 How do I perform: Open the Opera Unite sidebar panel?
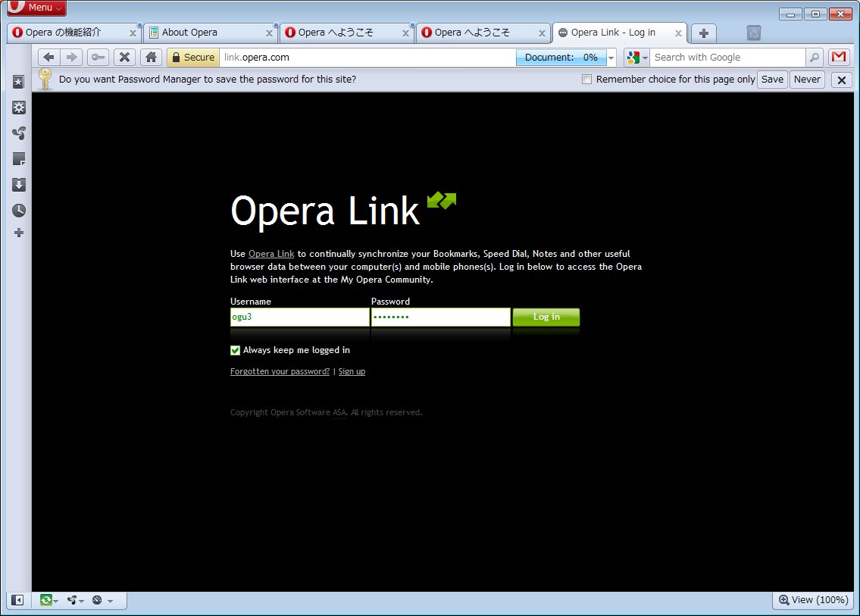[x=18, y=133]
